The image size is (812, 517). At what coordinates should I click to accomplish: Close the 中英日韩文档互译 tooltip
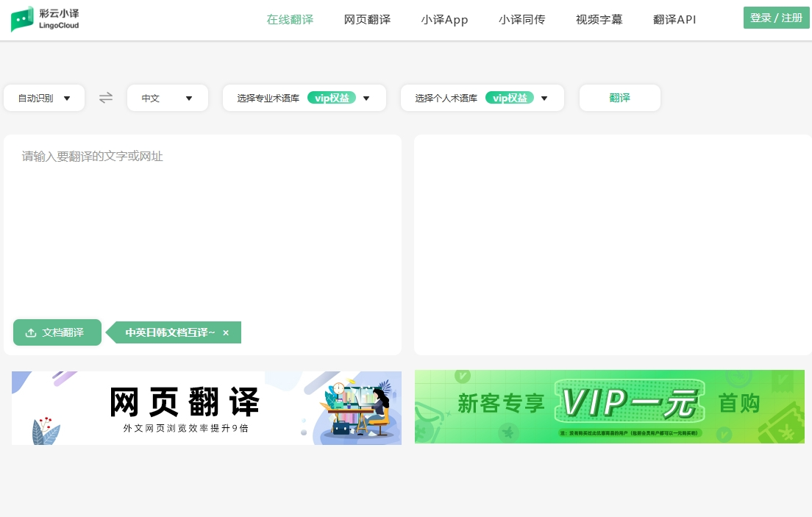226,333
